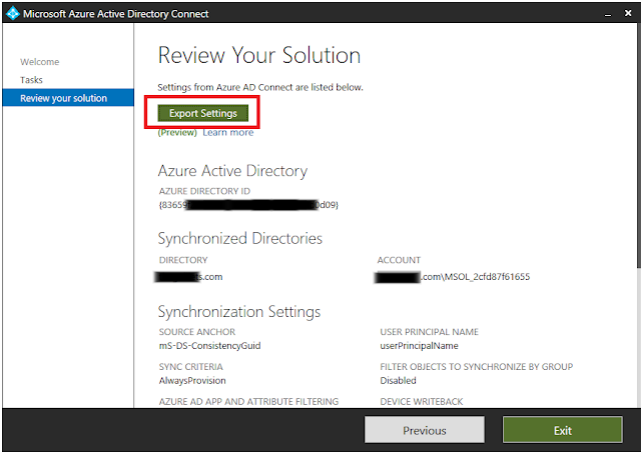Click the Synchronized Directories heading
Viewport: 641px width, 453px height.
[240, 238]
